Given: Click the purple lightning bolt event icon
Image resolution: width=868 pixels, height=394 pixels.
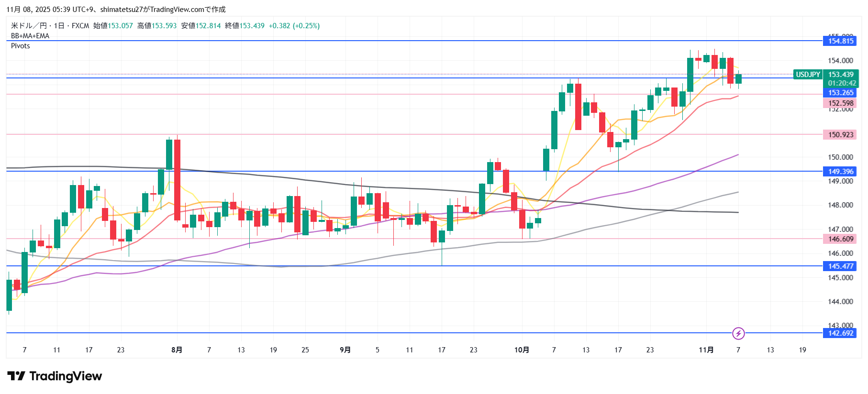Looking at the screenshot, I should coord(738,333).
